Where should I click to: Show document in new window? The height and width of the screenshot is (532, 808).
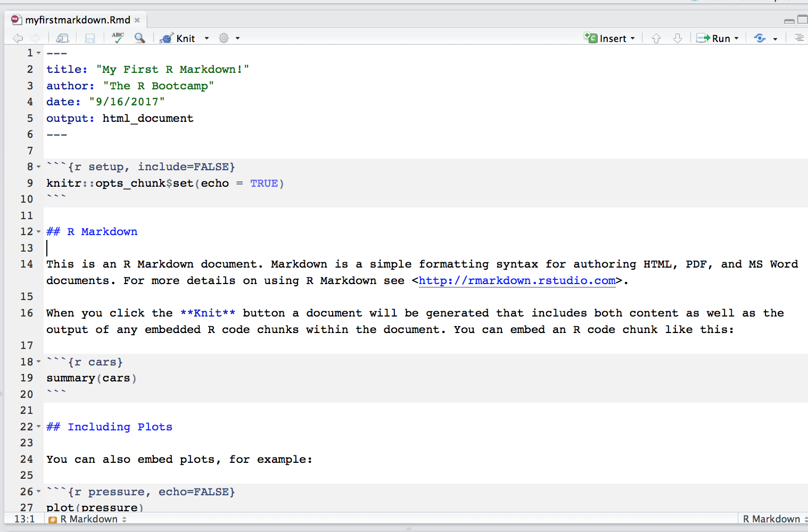point(62,38)
